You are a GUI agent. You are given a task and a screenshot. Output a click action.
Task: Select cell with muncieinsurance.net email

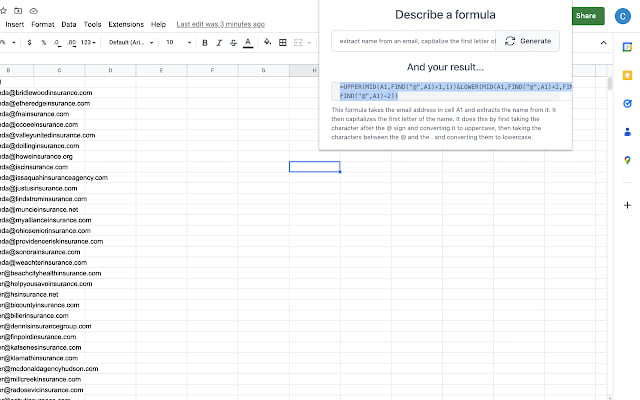(39, 209)
